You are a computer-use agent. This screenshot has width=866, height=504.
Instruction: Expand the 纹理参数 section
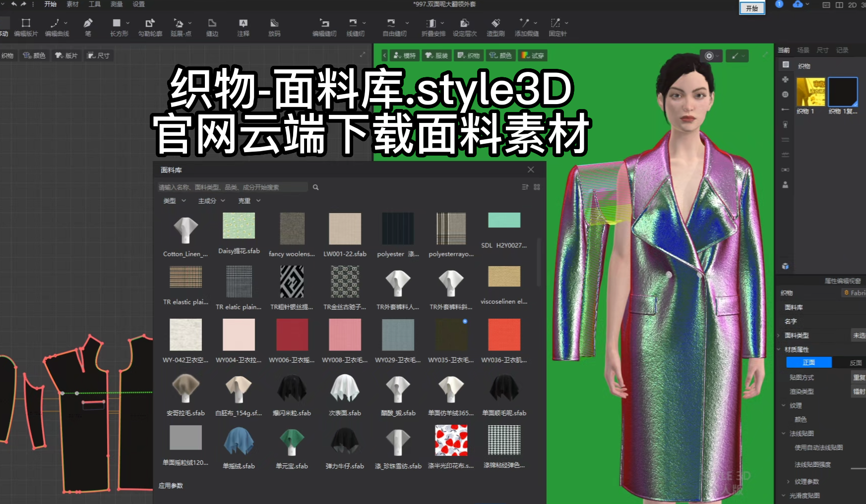(x=788, y=481)
